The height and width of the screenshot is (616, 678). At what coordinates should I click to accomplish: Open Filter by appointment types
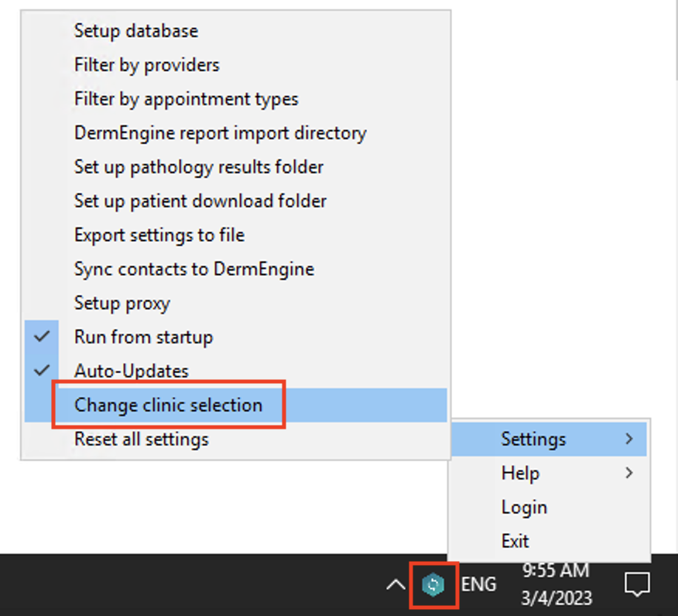[186, 99]
